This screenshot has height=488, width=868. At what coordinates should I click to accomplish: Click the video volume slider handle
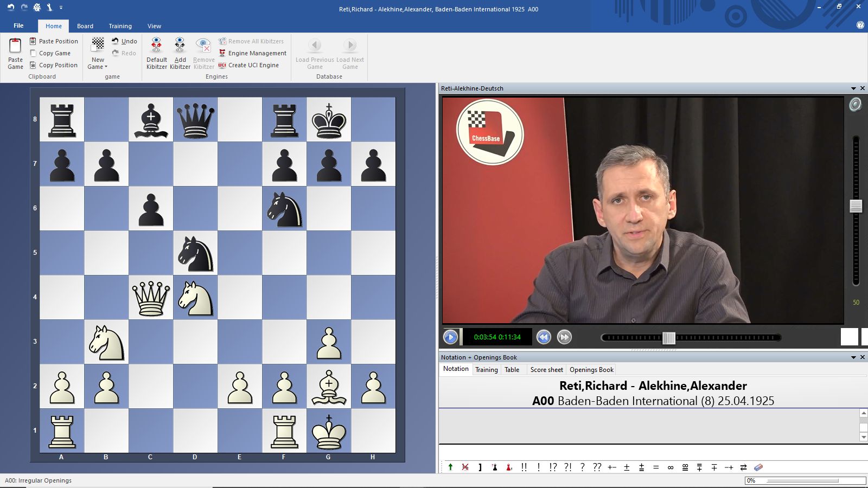coord(856,206)
